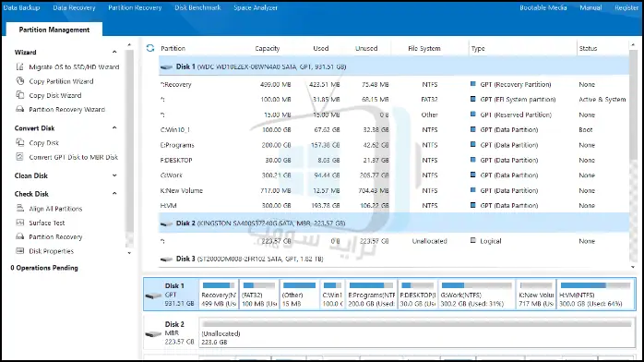Open the Manual link

(590, 7)
